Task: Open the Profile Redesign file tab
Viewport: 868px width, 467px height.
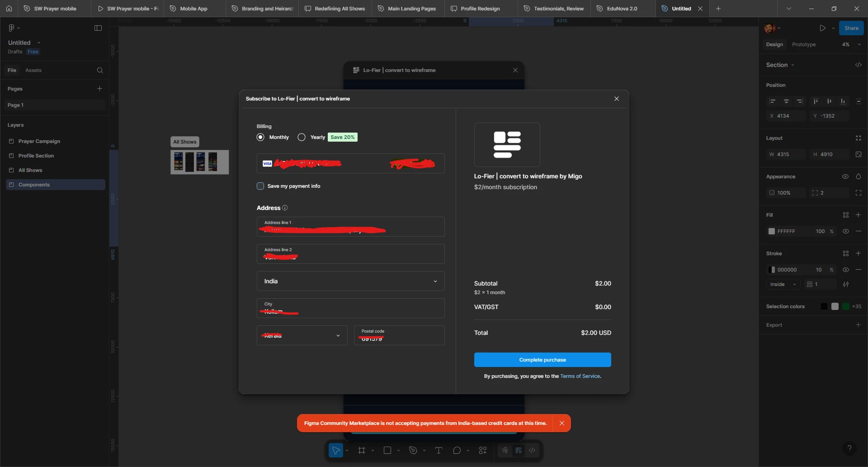Action: (481, 9)
